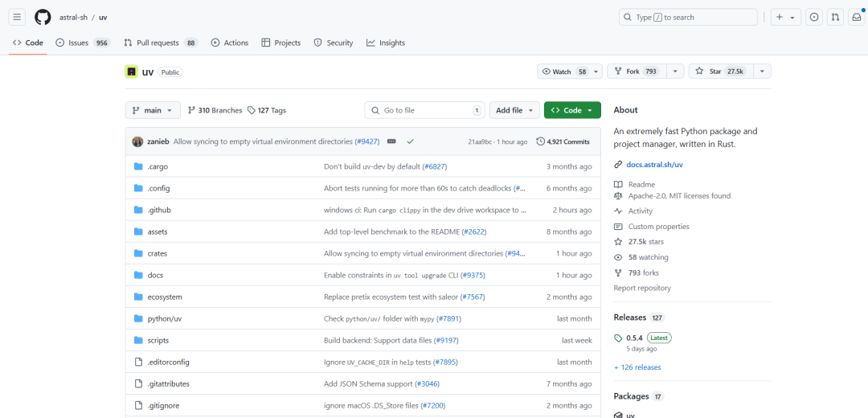The image size is (868, 418).
Task: Open pull request link #9427
Action: [366, 141]
